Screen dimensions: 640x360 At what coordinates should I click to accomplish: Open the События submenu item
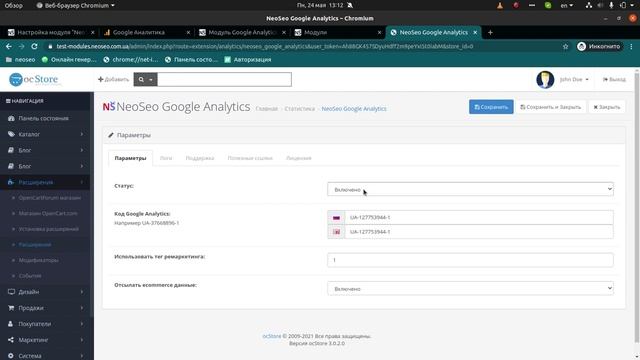point(30,276)
